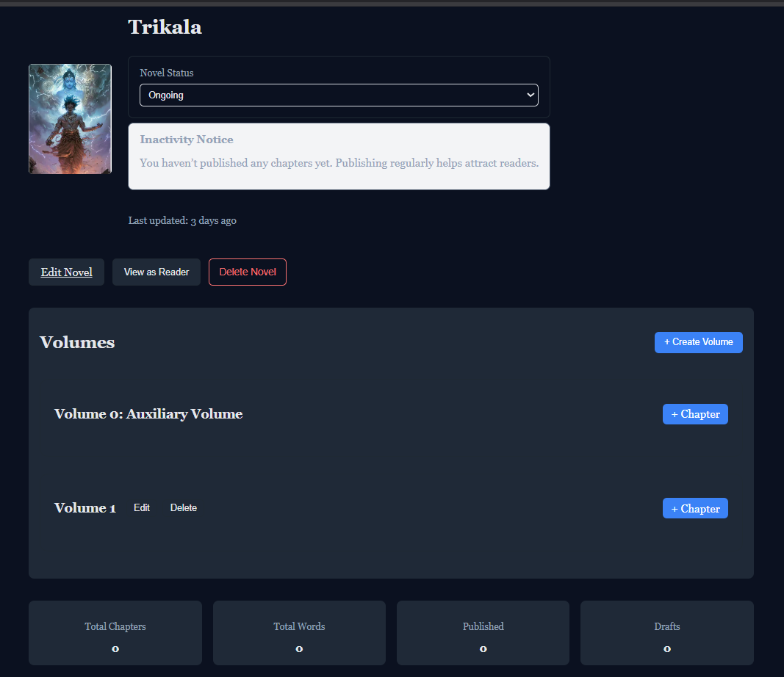Click Edit next to Volume 1
This screenshot has width=784, height=677.
[142, 508]
